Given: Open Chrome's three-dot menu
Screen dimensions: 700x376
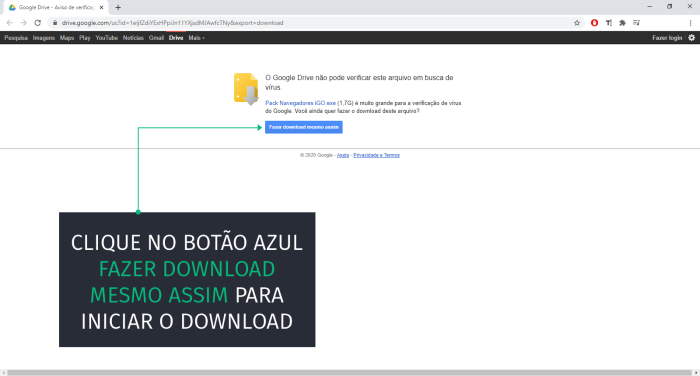Looking at the screenshot, I should (690, 23).
